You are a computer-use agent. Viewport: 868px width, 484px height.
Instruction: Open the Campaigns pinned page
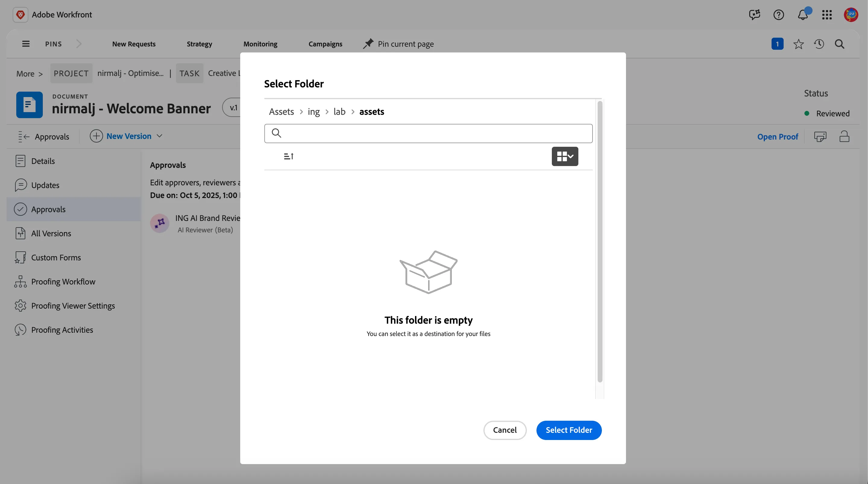(x=325, y=44)
